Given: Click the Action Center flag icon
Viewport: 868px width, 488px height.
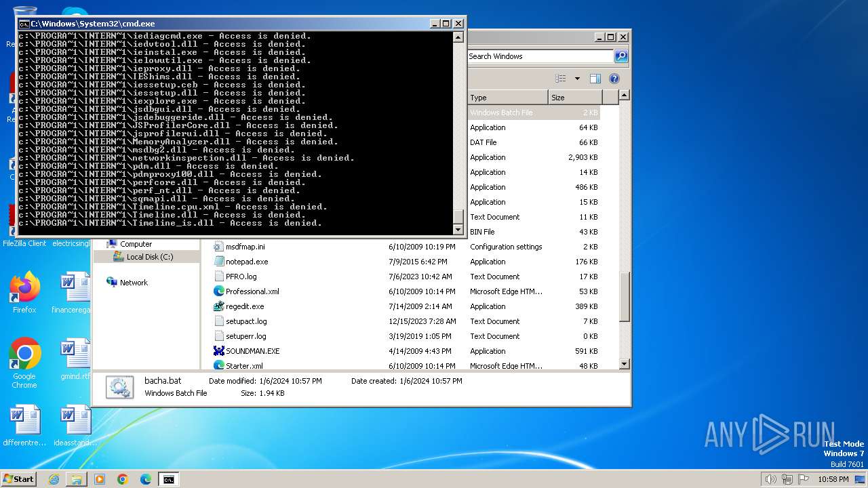Looking at the screenshot, I should [x=804, y=479].
